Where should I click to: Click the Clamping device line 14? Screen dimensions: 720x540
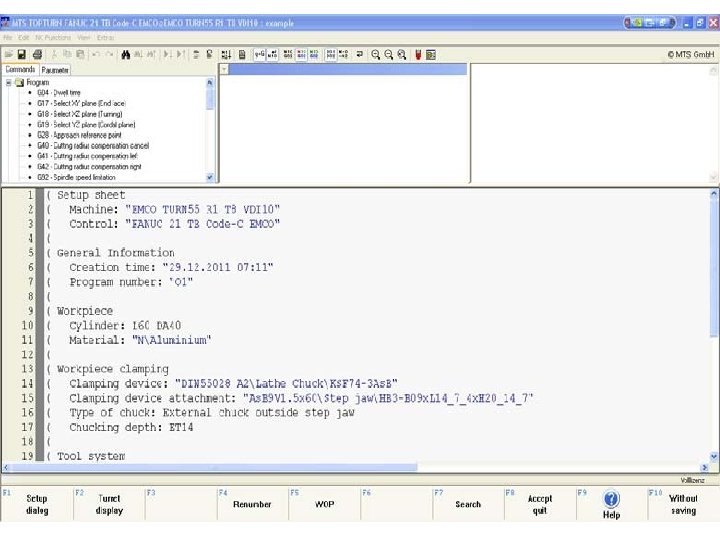click(233, 384)
